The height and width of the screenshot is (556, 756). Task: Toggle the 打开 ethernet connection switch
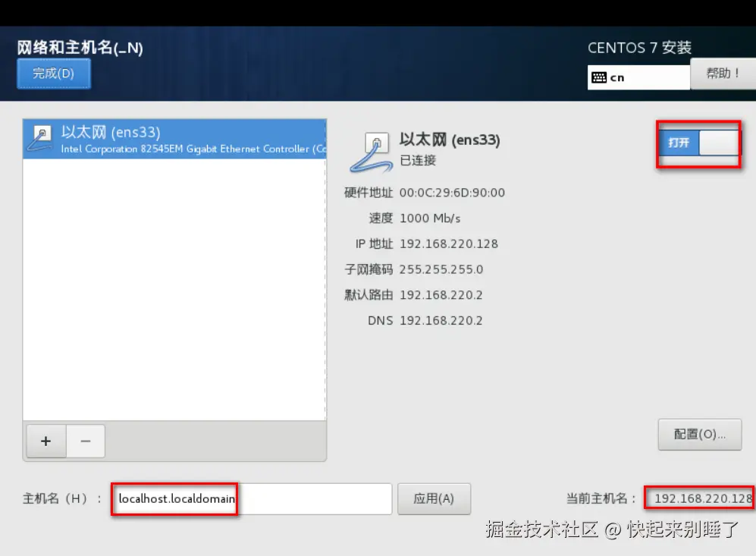click(x=698, y=143)
